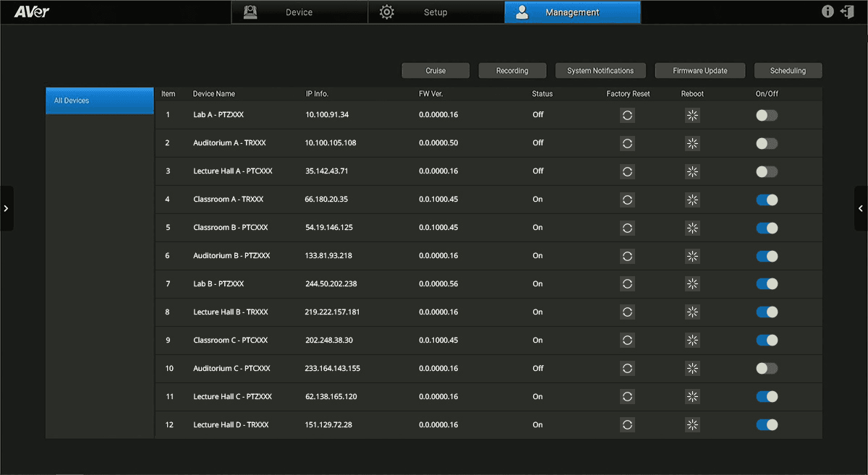Reboot Auditorium C - PTCXXX

pos(693,369)
